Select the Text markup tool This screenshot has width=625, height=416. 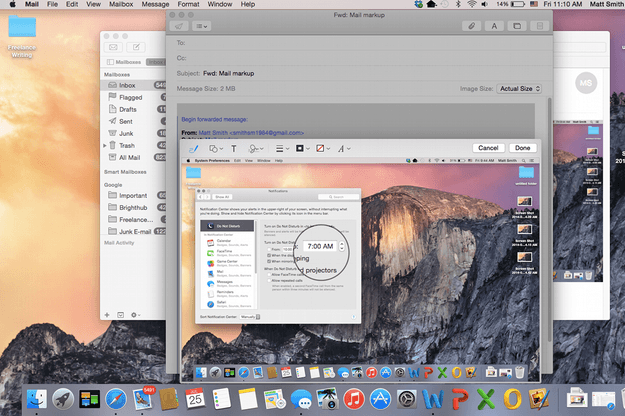(234, 149)
